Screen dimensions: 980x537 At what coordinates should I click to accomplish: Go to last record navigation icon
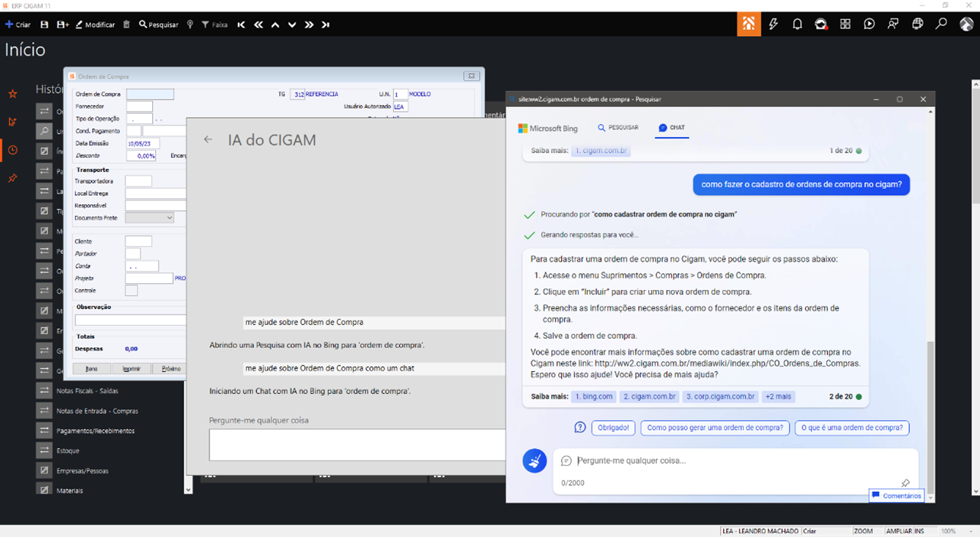point(326,24)
